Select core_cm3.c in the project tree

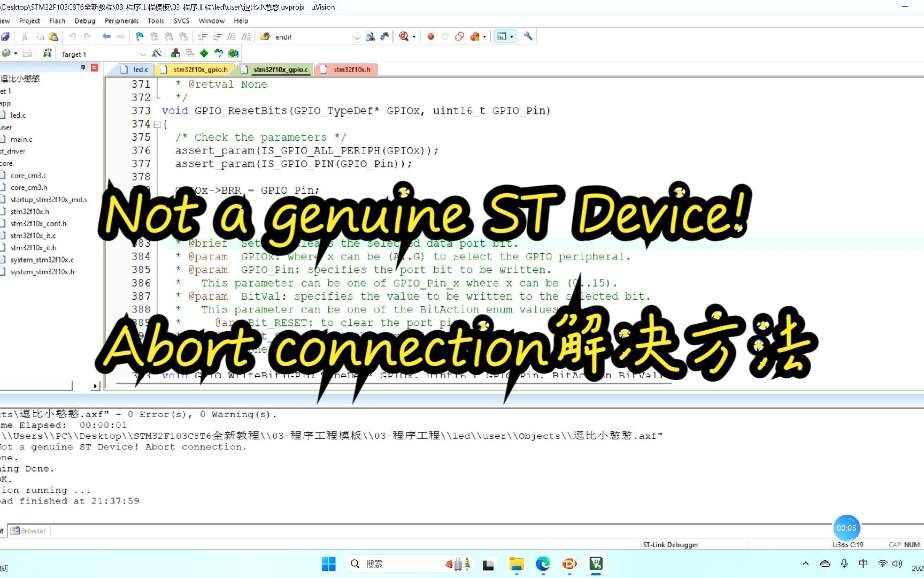(28, 176)
